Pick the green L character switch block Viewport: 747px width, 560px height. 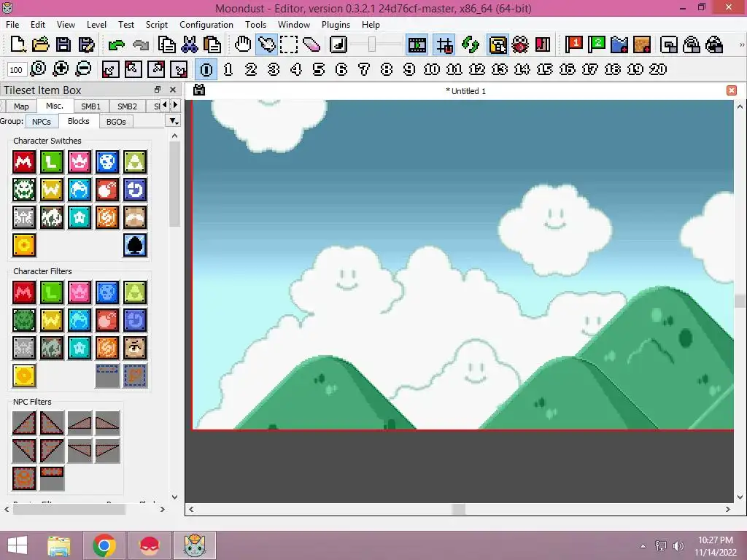[52, 162]
